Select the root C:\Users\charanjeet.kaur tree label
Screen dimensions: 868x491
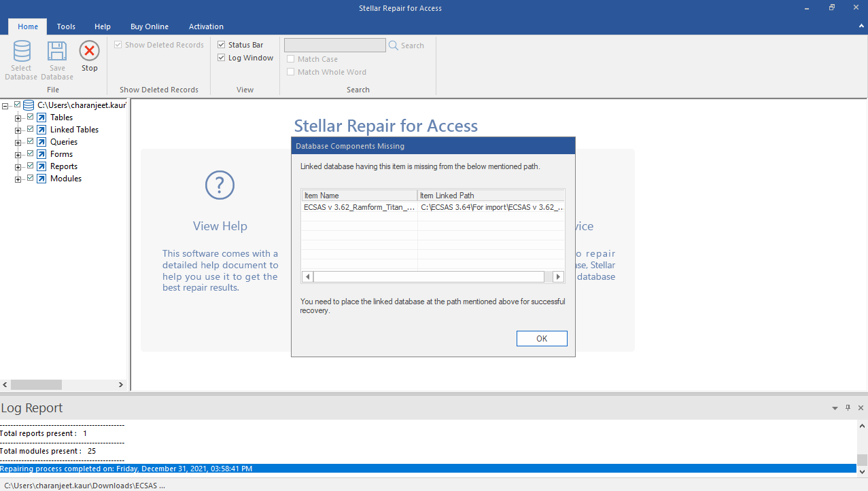click(82, 105)
